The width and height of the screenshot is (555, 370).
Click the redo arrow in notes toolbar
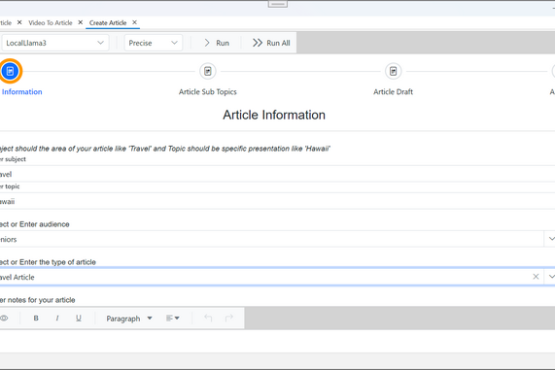click(229, 318)
